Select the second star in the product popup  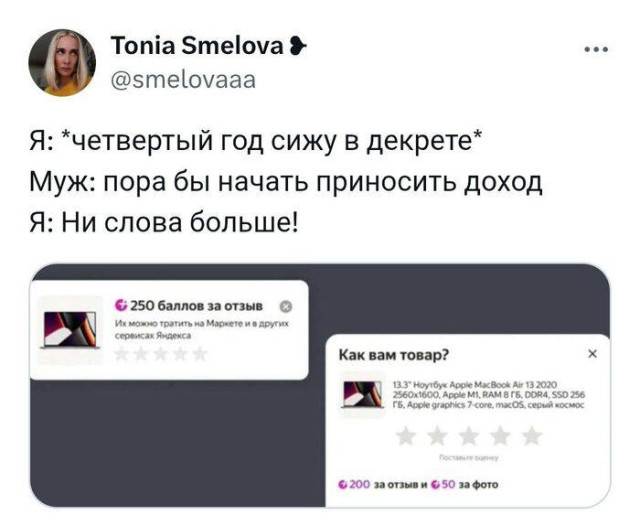point(438,435)
